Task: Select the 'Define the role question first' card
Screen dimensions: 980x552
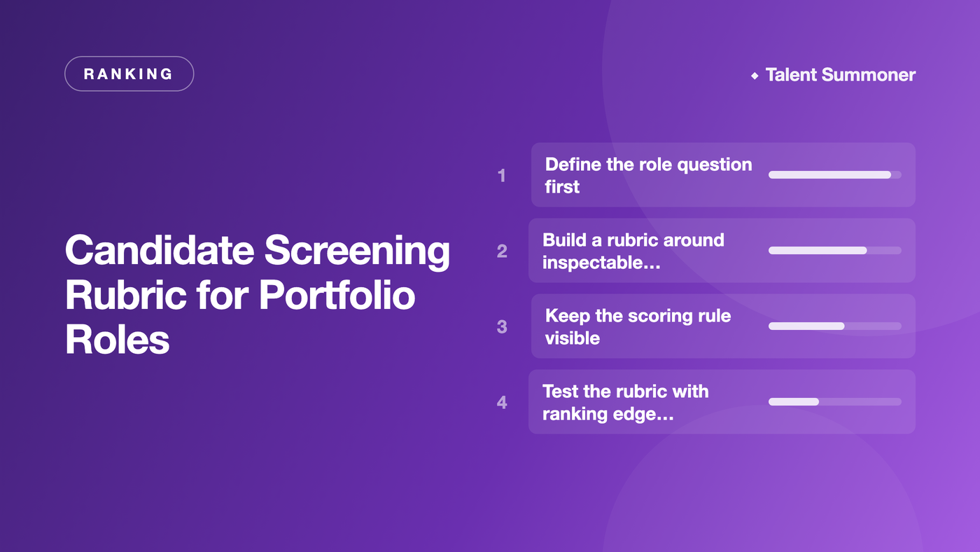Action: tap(723, 175)
